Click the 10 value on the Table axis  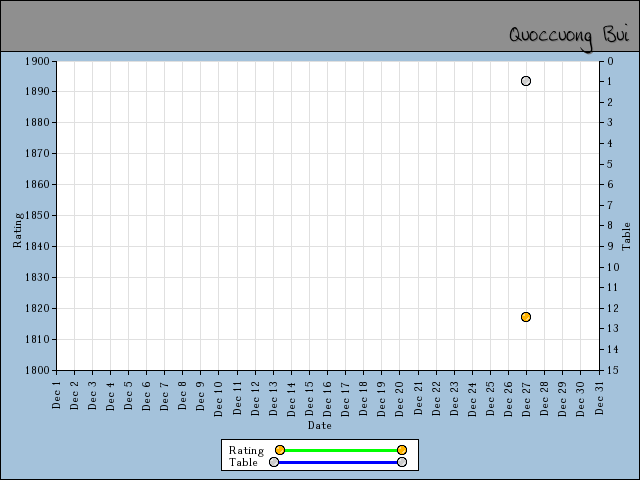click(x=613, y=267)
